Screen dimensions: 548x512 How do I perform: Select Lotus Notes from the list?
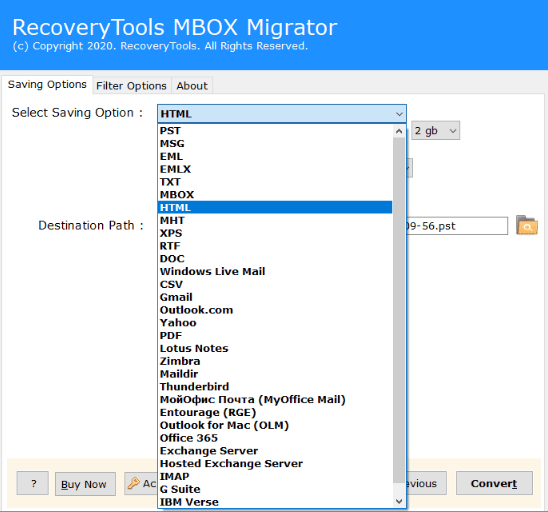pos(275,348)
